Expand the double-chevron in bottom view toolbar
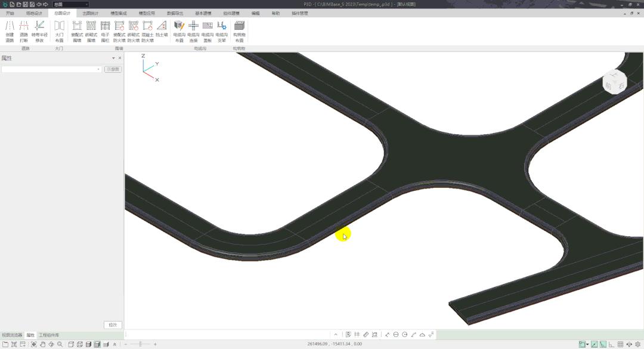The height and width of the screenshot is (349, 644). [114, 344]
